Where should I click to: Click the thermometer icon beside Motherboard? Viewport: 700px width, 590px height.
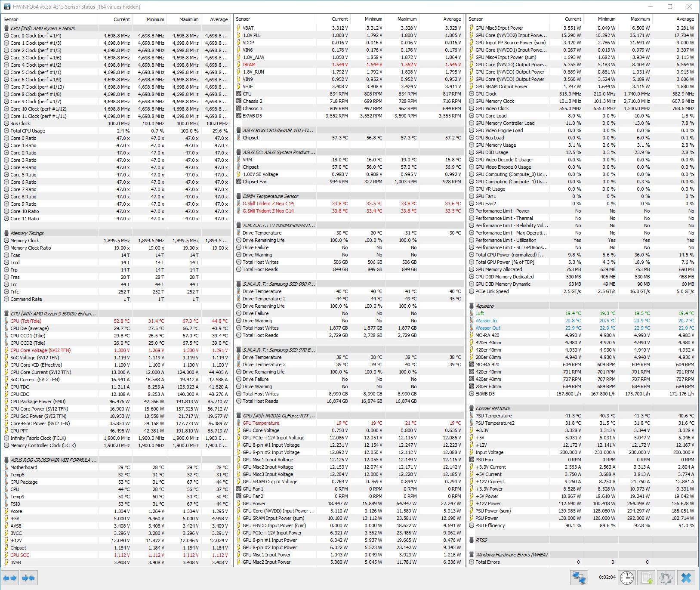[6, 467]
